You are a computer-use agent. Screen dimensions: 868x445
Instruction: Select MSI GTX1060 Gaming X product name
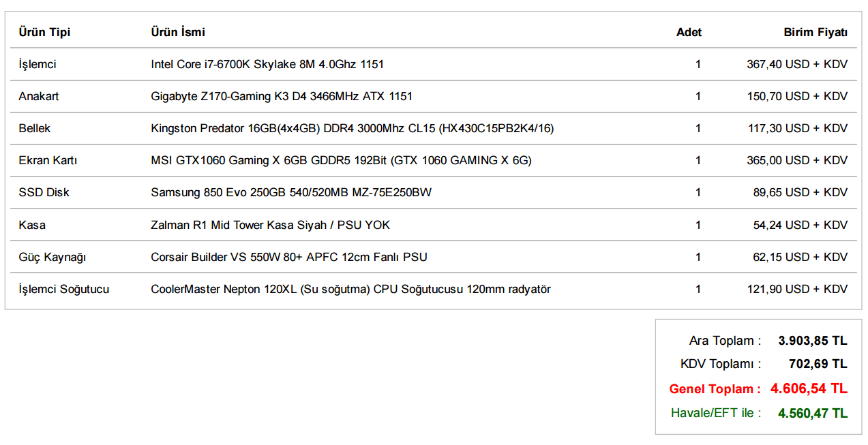(x=341, y=160)
